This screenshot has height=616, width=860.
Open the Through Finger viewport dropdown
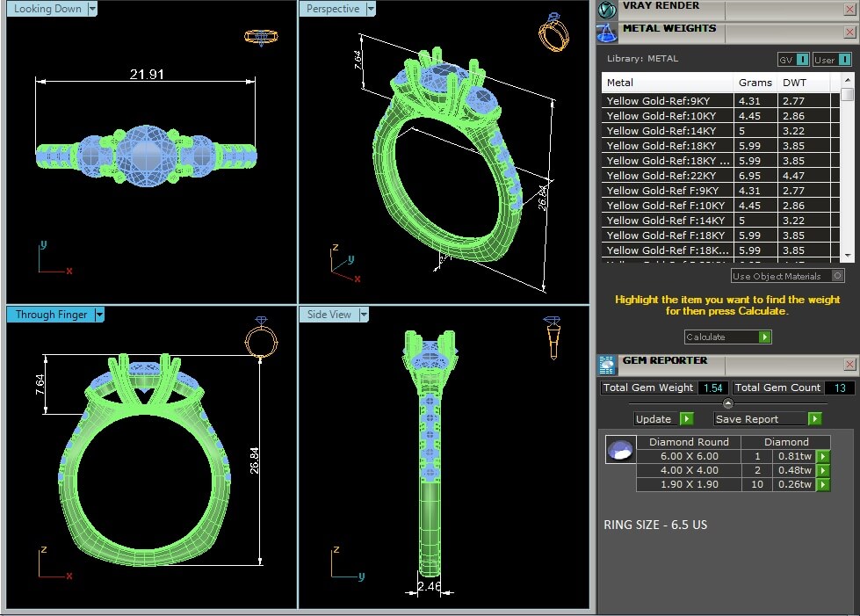[99, 315]
